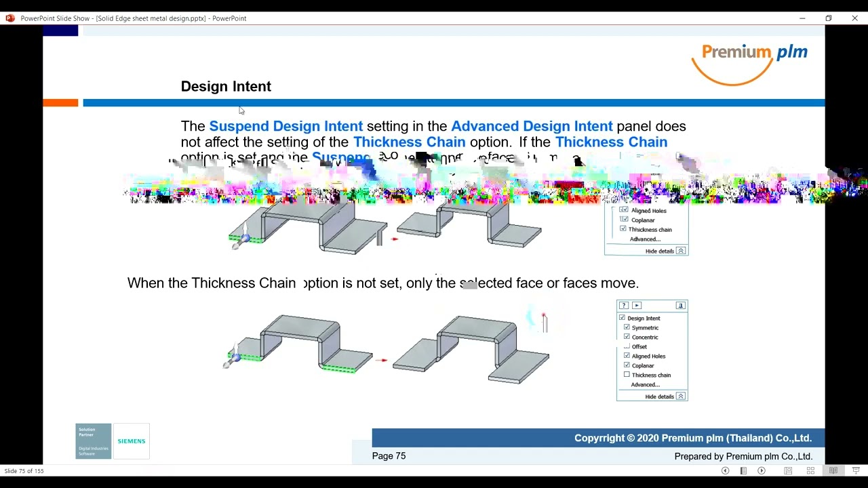Click the steering wheel on lower-left sheet metal part
Screen dimensions: 868x488
point(233,357)
